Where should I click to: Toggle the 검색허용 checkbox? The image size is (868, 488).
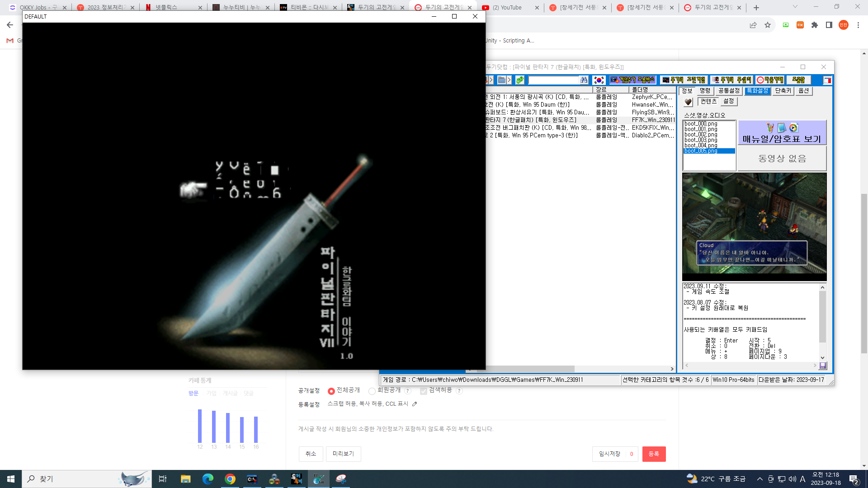424,391
